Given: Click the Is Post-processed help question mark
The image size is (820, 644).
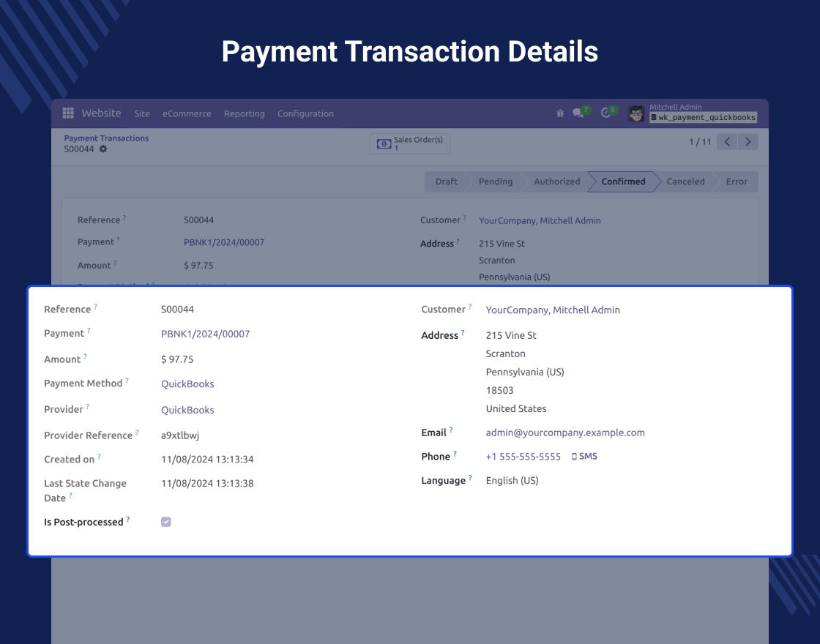Looking at the screenshot, I should 127,519.
